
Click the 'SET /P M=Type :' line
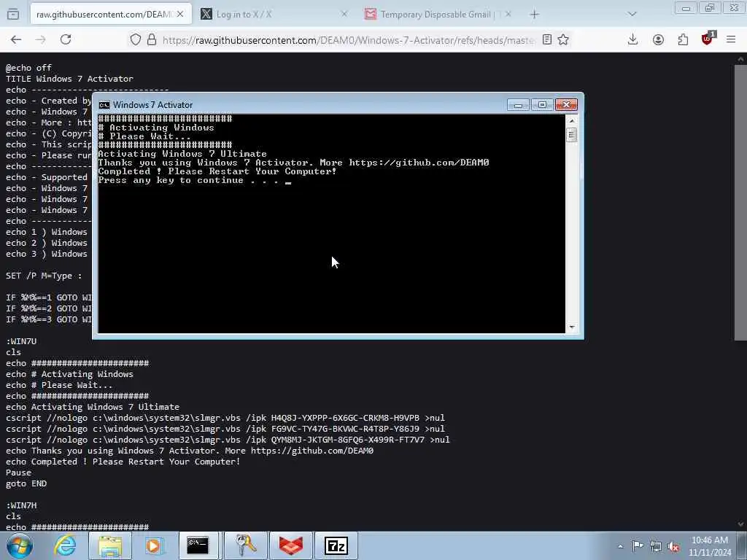click(44, 276)
